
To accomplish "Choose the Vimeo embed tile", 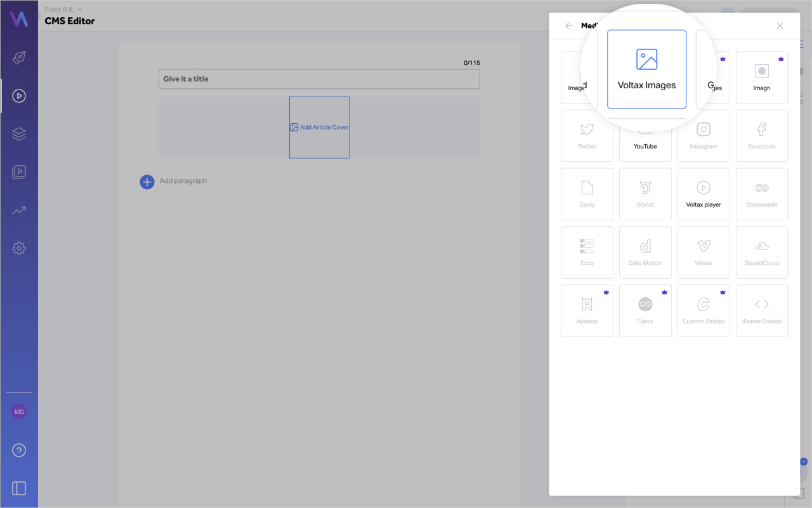I will [704, 253].
